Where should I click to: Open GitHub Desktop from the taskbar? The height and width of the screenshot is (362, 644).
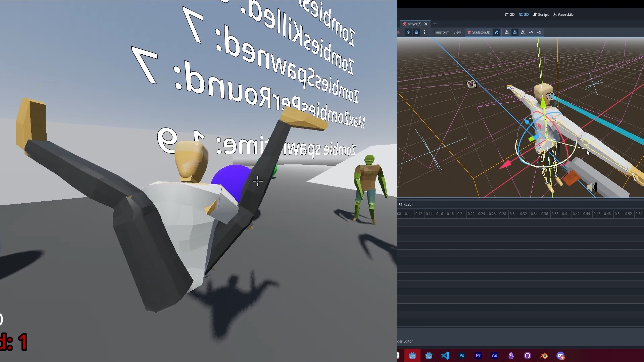coord(528,356)
